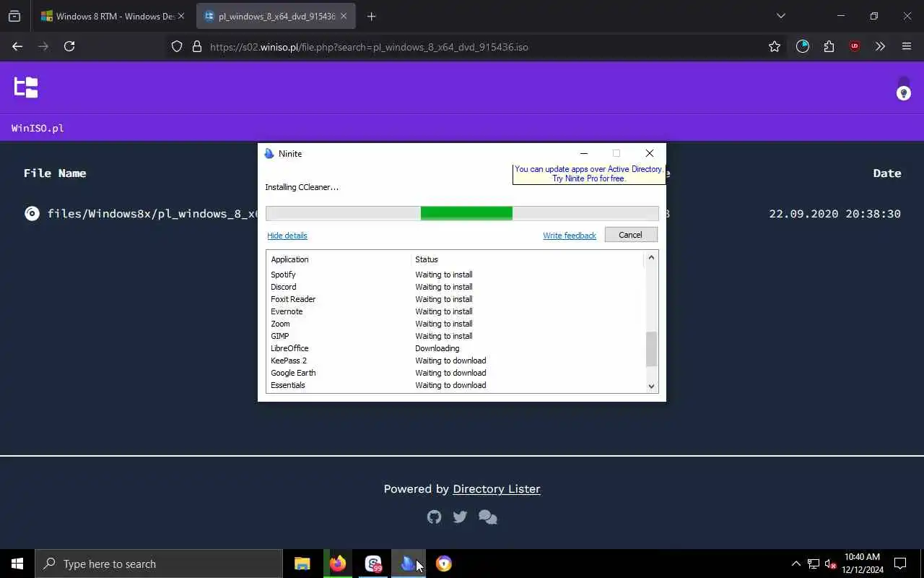Reload the page with refresh icon
Image resolution: width=924 pixels, height=578 pixels.
tap(69, 46)
